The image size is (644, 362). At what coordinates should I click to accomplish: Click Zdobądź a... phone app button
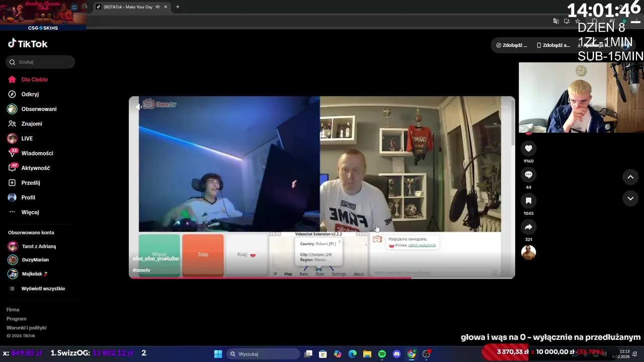(x=553, y=45)
